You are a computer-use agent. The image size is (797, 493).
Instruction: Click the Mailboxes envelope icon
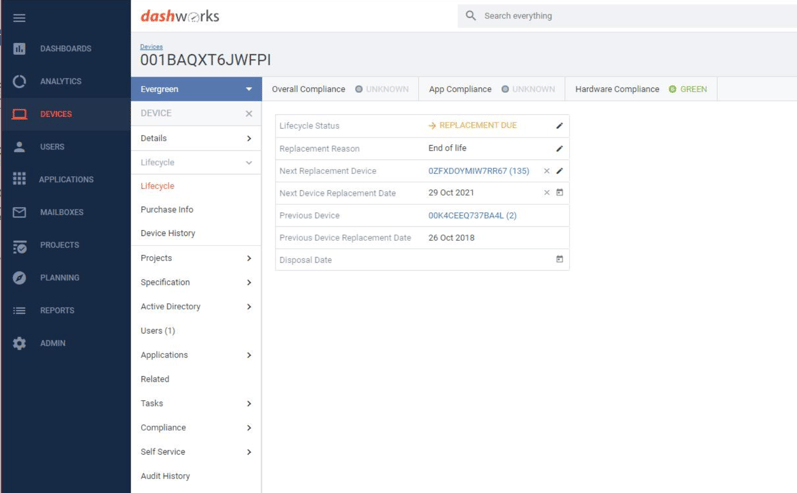coord(19,212)
